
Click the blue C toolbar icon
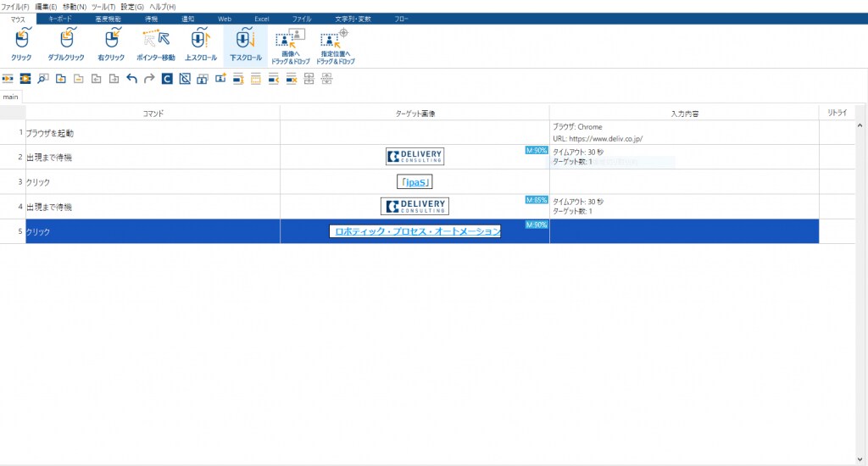(167, 79)
